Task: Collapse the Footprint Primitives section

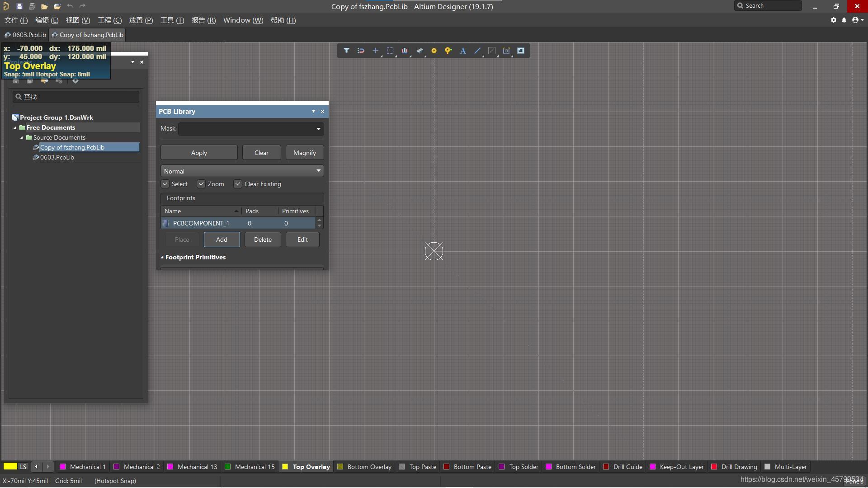Action: click(162, 257)
